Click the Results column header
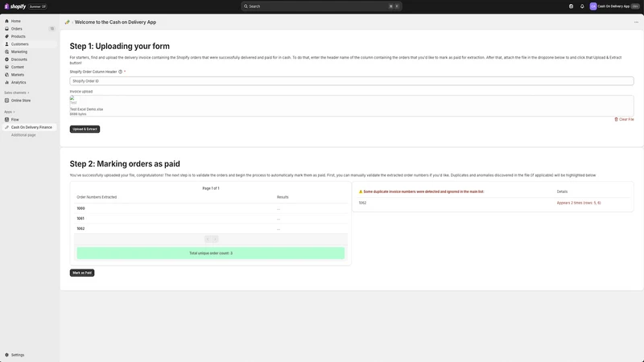Viewport: 644px width, 362px height. click(x=283, y=197)
